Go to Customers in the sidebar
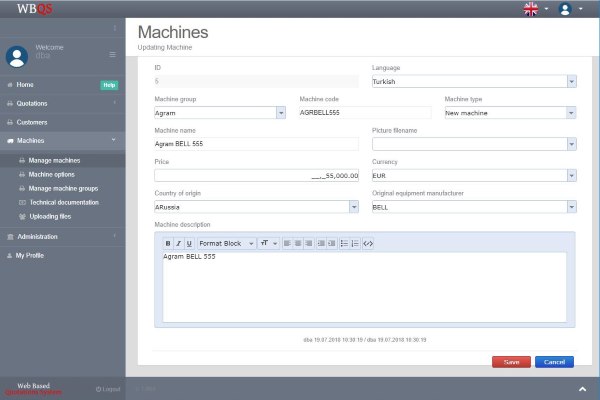 31,122
